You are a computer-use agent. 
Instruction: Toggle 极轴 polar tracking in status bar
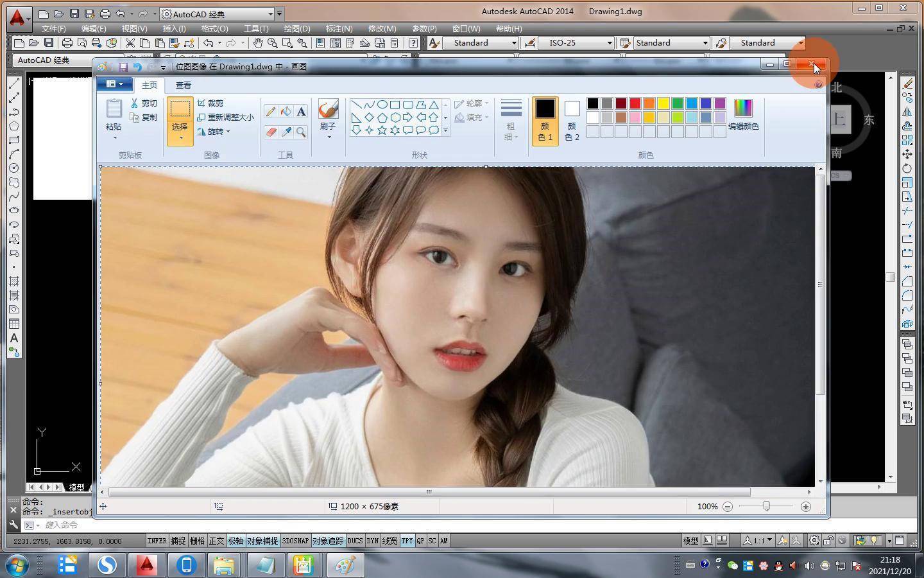(235, 541)
